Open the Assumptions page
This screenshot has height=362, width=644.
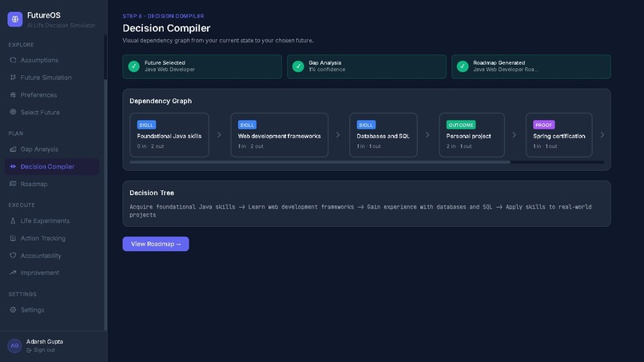52,60
